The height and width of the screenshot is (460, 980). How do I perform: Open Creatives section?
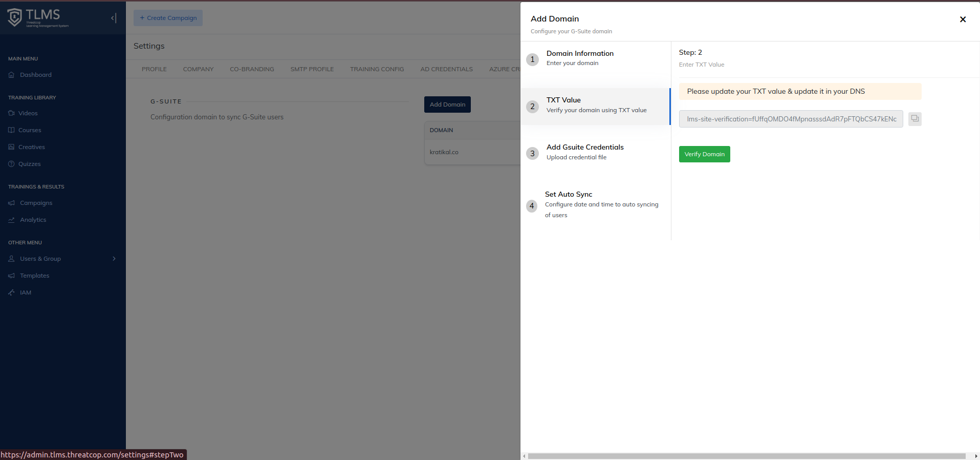click(32, 147)
